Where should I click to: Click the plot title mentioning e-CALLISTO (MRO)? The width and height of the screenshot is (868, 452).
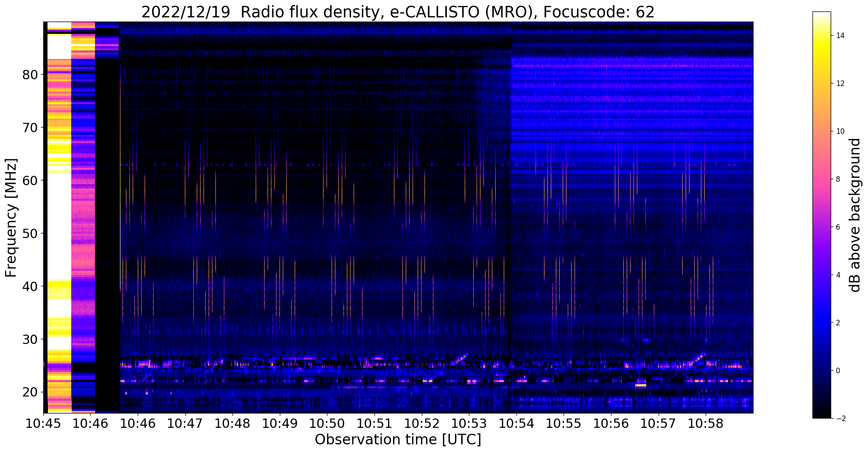point(398,12)
